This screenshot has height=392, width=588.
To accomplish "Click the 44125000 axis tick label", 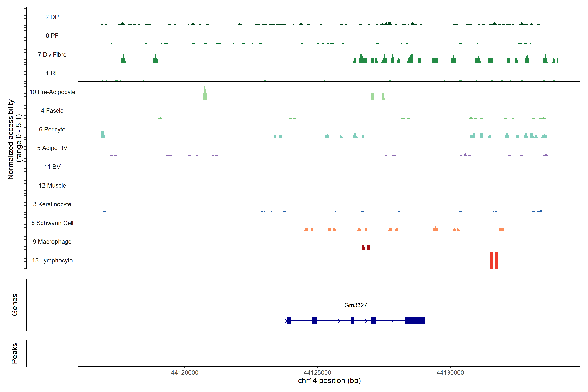I will (317, 373).
